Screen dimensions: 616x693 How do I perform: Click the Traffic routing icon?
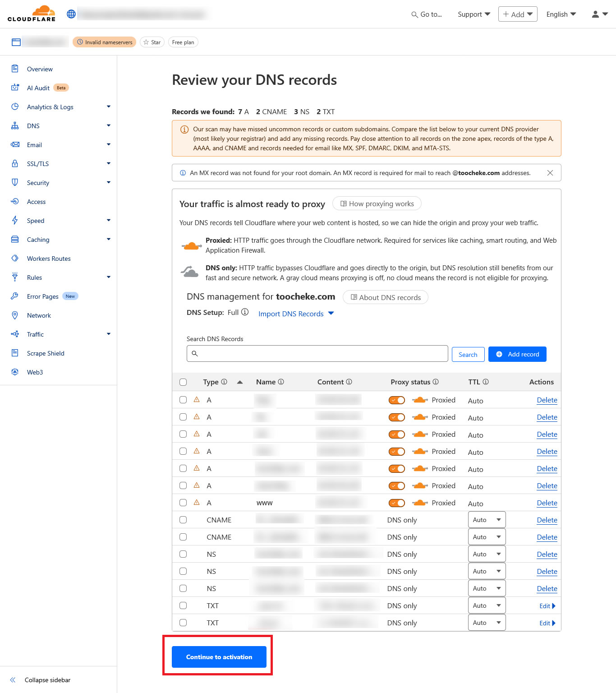click(x=15, y=334)
